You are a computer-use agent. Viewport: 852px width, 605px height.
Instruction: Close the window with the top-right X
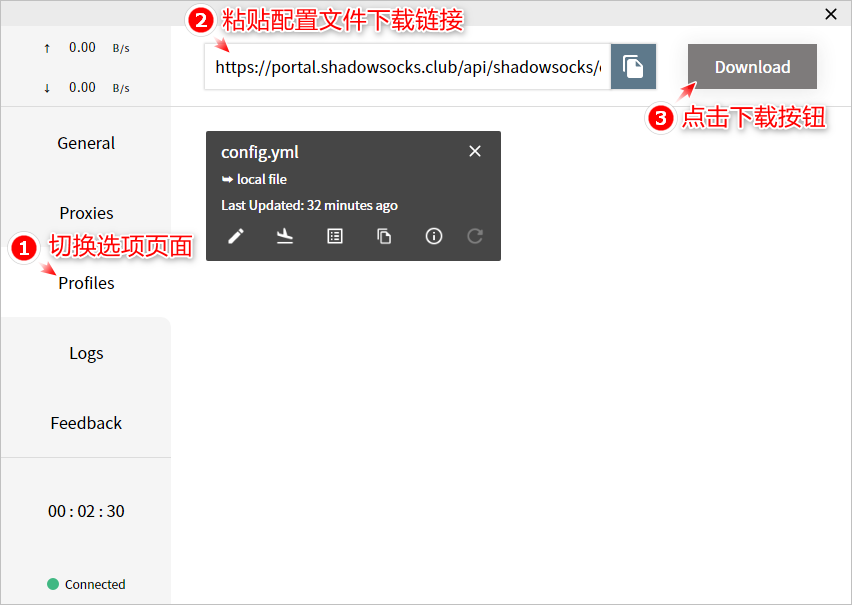tap(831, 14)
